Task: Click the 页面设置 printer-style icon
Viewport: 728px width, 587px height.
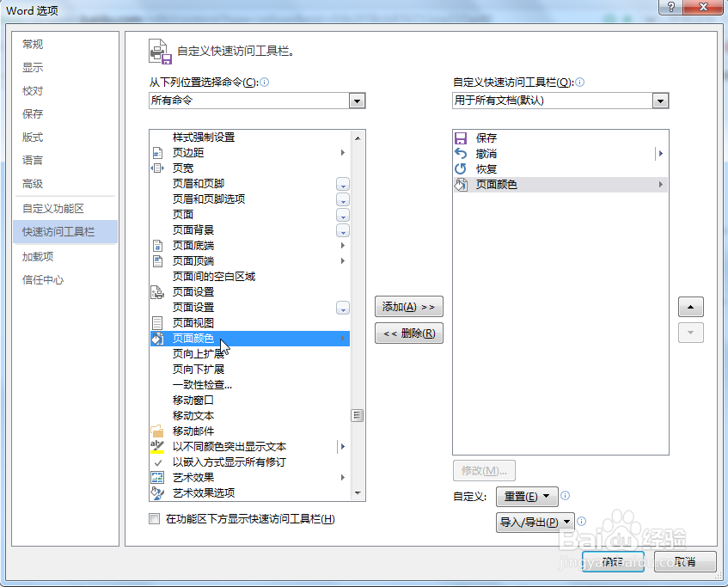Action: (158, 291)
